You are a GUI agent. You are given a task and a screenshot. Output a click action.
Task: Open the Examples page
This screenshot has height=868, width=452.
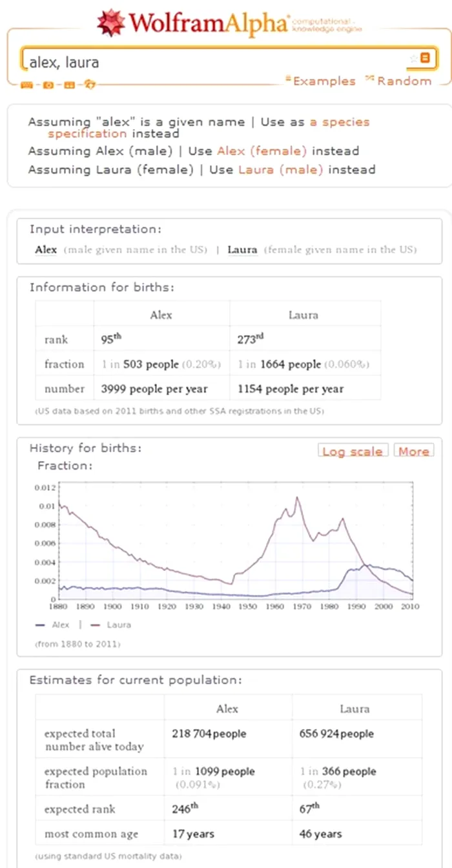click(324, 80)
